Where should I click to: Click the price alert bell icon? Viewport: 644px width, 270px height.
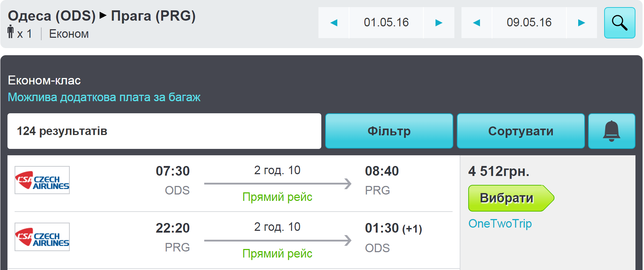(x=611, y=131)
